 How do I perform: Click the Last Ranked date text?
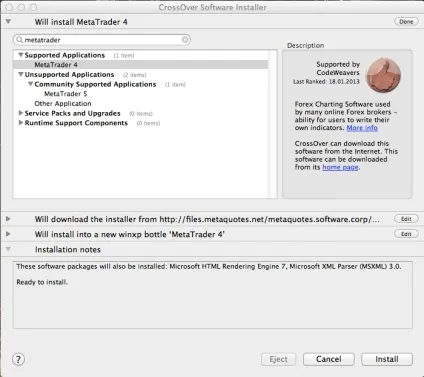click(x=326, y=82)
